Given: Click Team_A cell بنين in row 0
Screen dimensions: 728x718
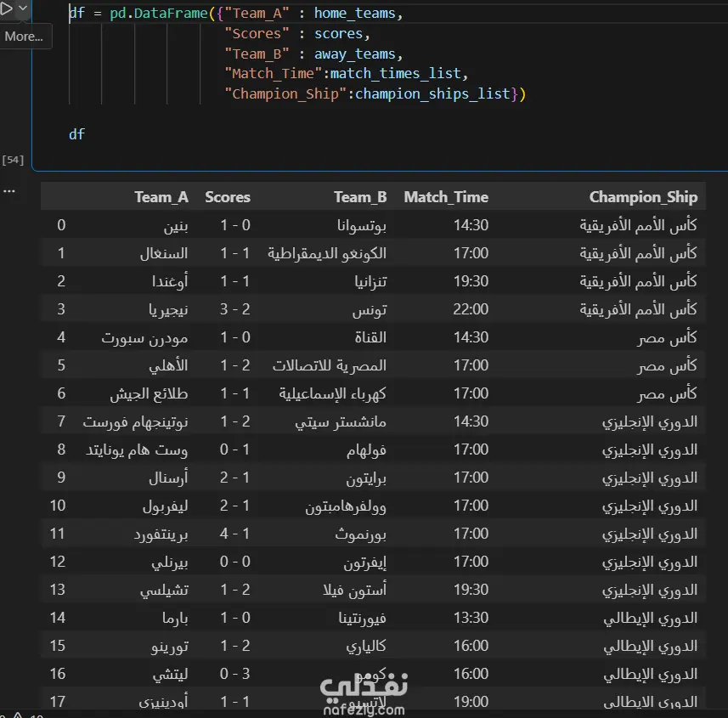Looking at the screenshot, I should pyautogui.click(x=176, y=226).
